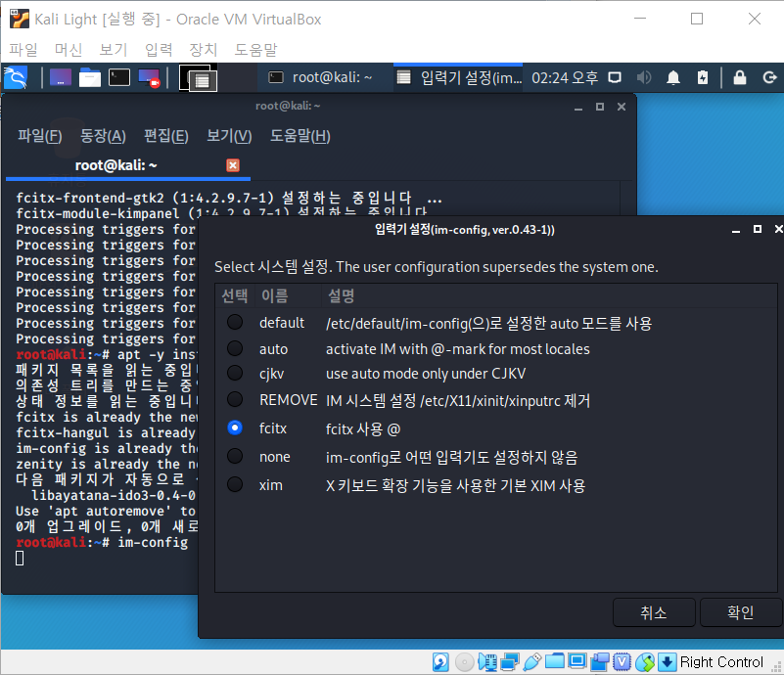Click the 설명 column header
The image size is (784, 675).
click(x=549, y=295)
